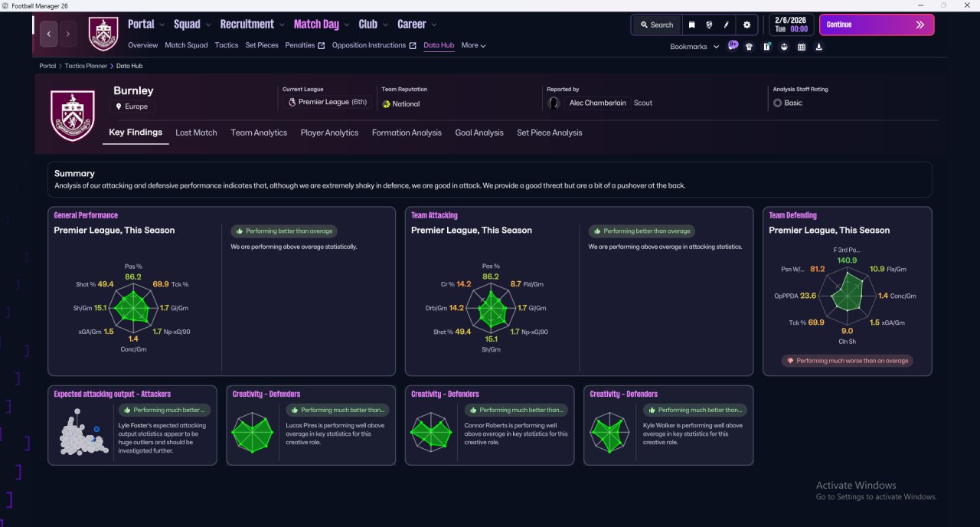Open Set Pieces submenu item
The image size is (980, 527).
click(262, 45)
